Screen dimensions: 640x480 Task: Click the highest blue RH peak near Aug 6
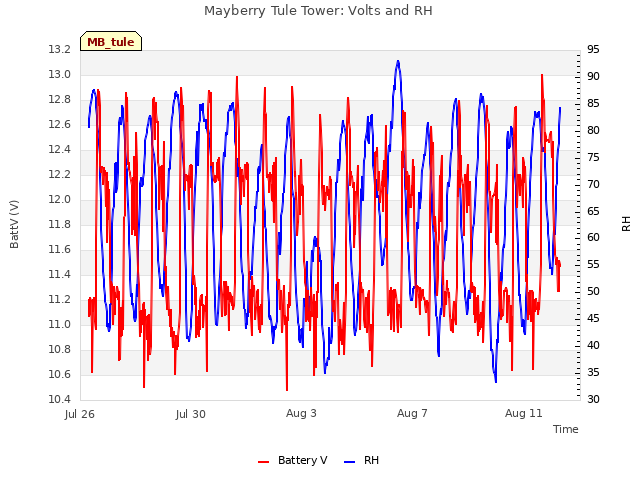tap(398, 61)
